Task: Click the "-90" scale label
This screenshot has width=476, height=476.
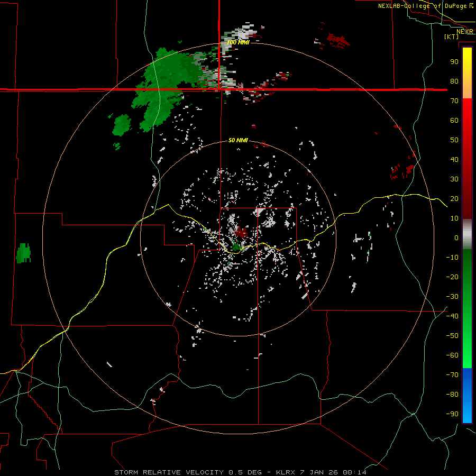Action: click(452, 414)
